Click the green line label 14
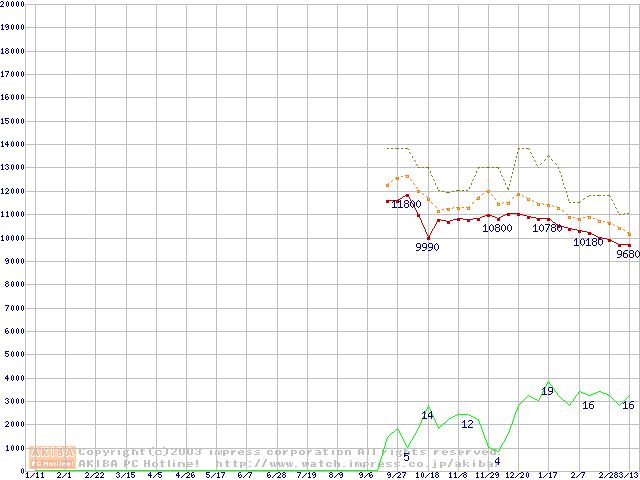This screenshot has width=640, height=480. (427, 415)
